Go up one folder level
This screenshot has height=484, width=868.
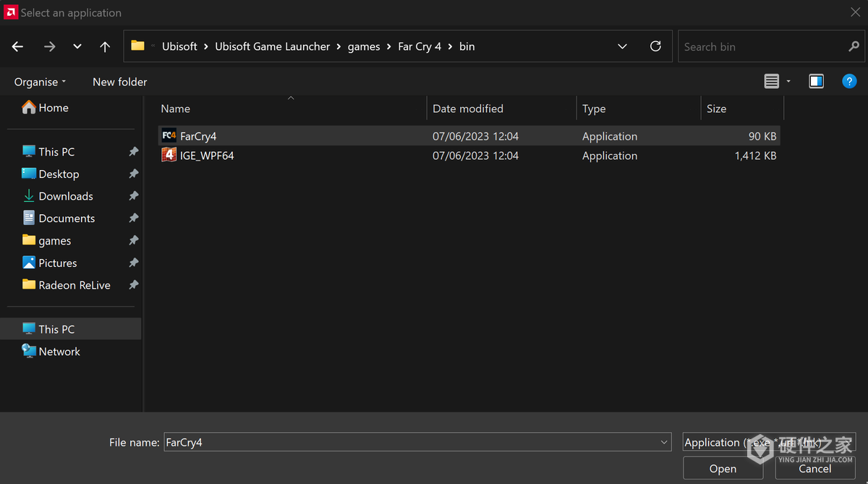[x=105, y=46]
